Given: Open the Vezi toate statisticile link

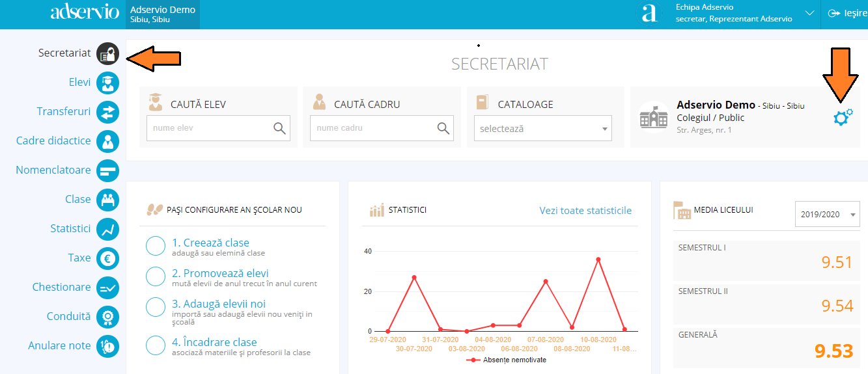Looking at the screenshot, I should click(x=585, y=211).
